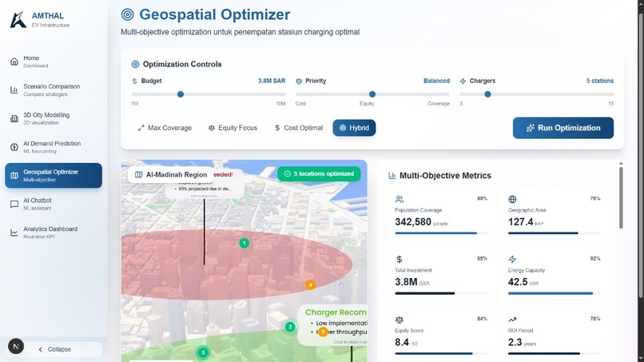Click the Analytics Dashboard line chart icon
This screenshot has width=644, height=362.
(14, 233)
